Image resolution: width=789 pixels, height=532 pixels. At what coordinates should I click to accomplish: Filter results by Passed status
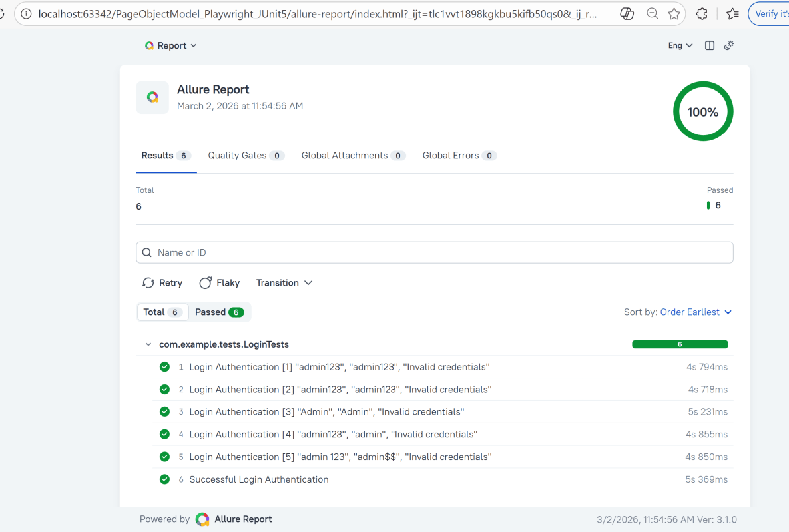(219, 312)
